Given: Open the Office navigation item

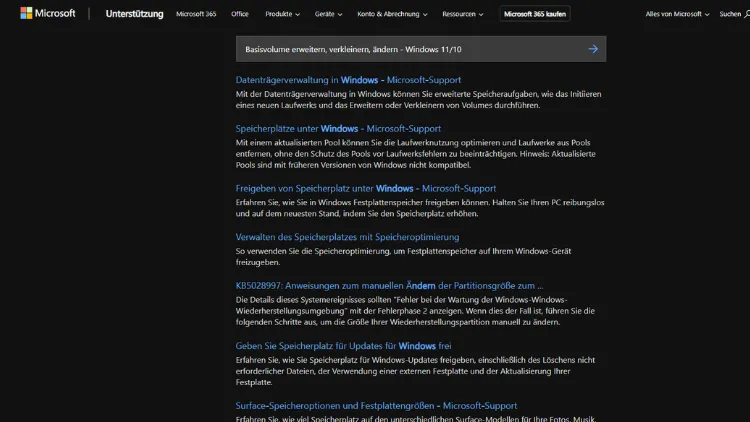Looking at the screenshot, I should coord(240,14).
